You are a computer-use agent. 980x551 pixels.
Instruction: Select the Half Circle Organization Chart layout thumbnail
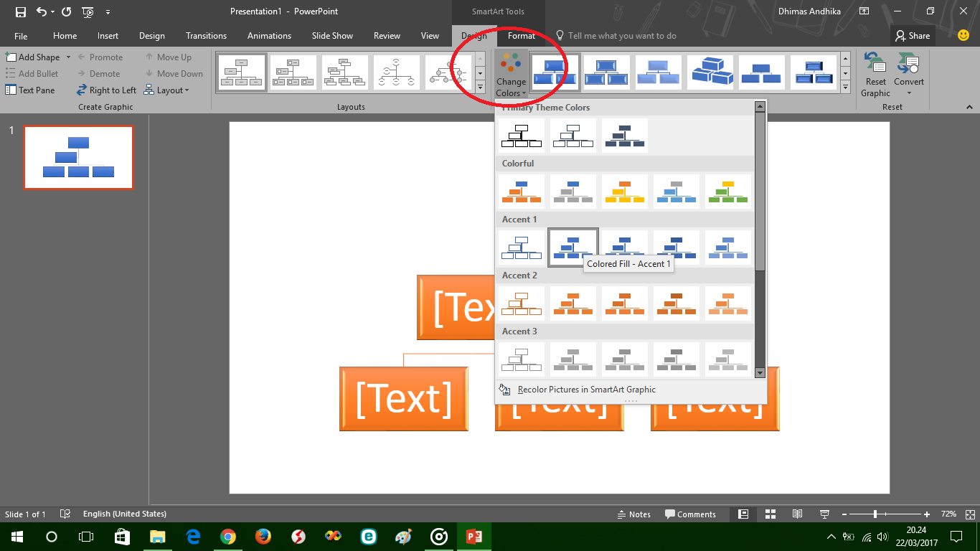pyautogui.click(x=397, y=72)
